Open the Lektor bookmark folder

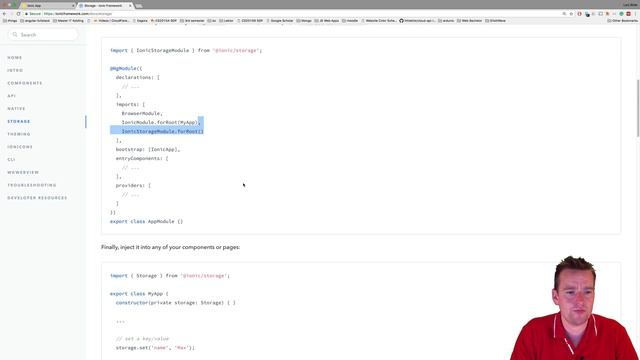(x=226, y=20)
